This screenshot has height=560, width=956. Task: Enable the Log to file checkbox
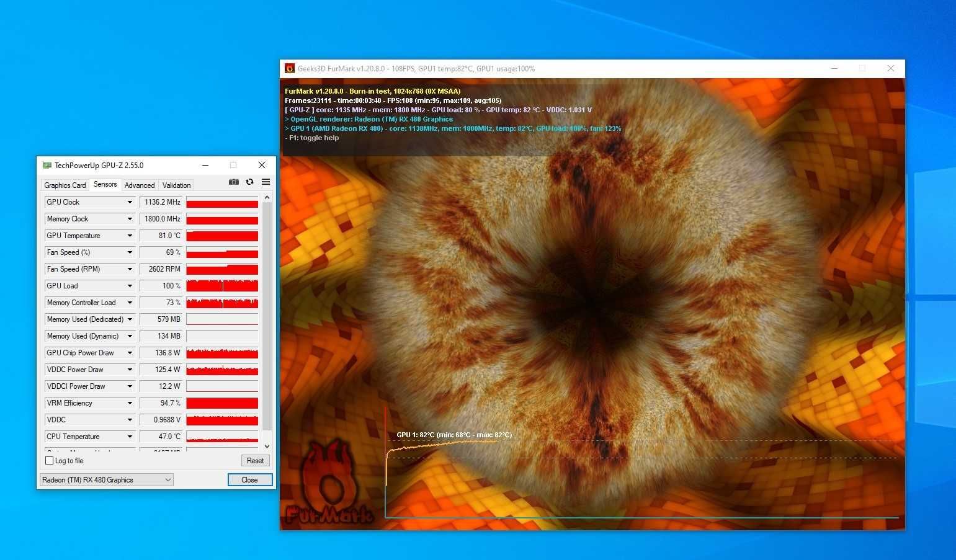[x=50, y=461]
